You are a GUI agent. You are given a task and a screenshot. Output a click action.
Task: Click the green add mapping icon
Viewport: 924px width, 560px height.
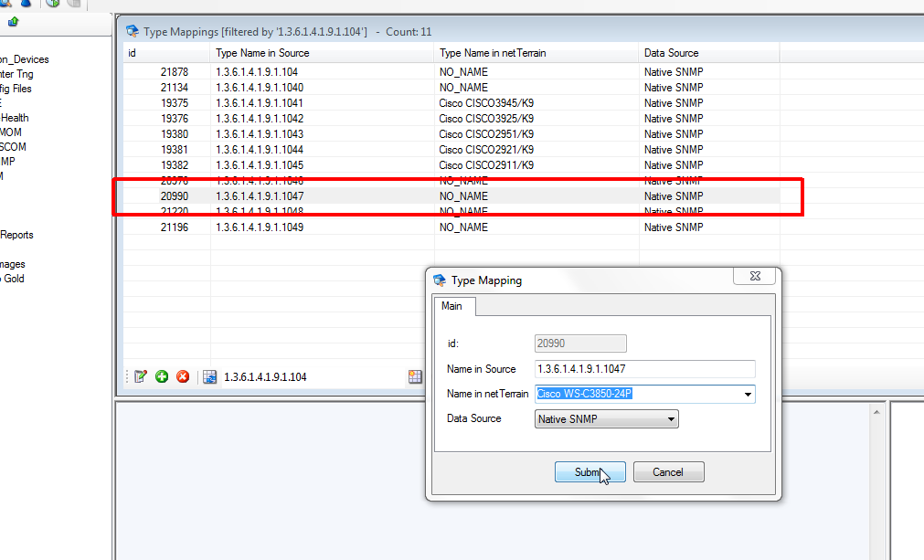[x=162, y=376]
